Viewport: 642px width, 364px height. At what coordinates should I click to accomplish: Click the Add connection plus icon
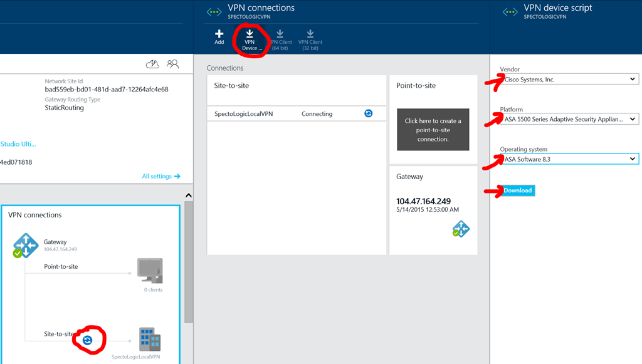(219, 36)
